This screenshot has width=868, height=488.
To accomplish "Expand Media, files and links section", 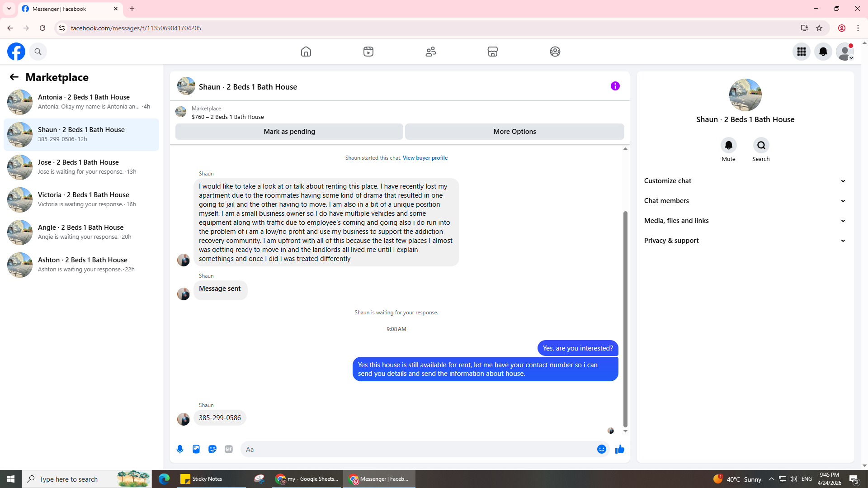I will [745, 221].
